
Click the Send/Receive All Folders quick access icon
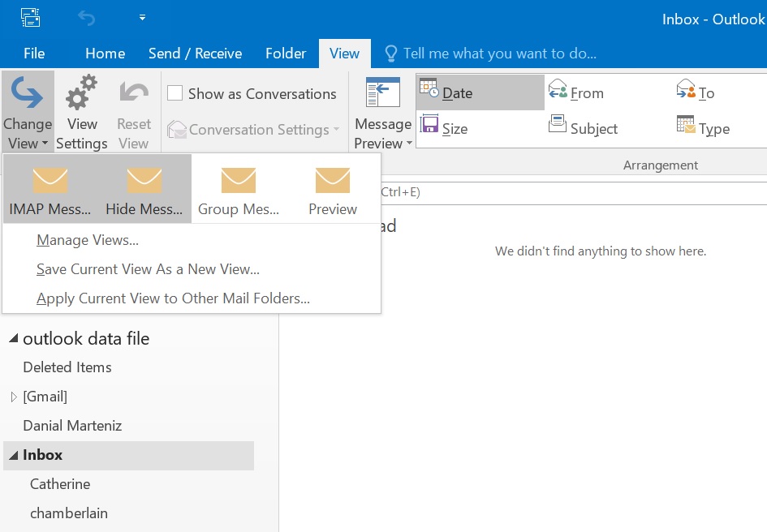pyautogui.click(x=30, y=18)
